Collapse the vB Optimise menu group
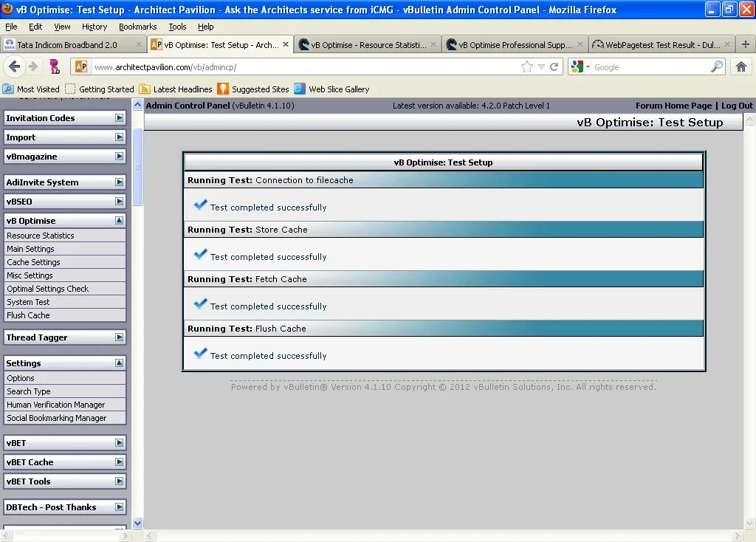Screen dimensions: 756x542 coord(119,220)
